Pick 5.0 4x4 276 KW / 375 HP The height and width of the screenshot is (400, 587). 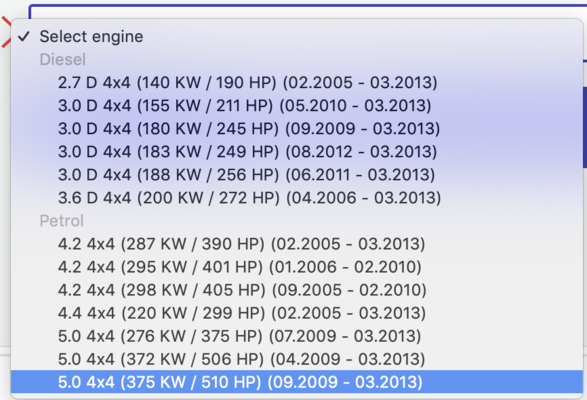click(297, 336)
